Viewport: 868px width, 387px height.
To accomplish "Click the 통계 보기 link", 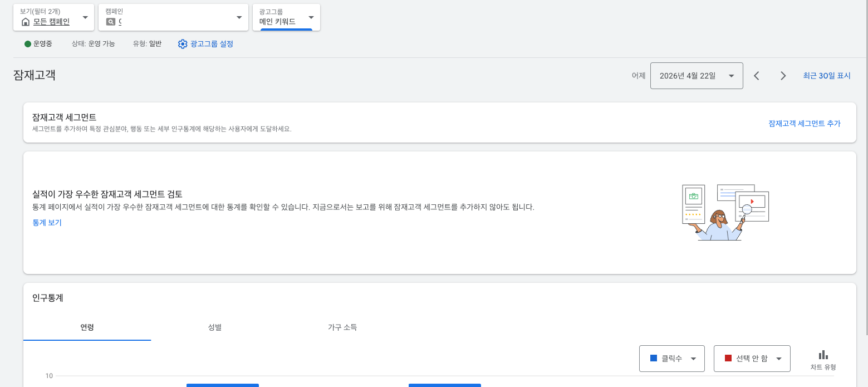I will pyautogui.click(x=47, y=222).
